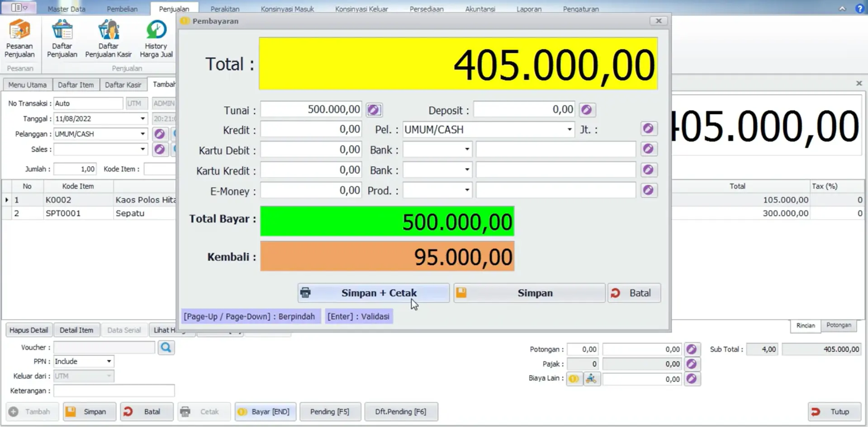868x427 pixels.
Task: Open the Kartu Debit Bank dropdown
Action: (x=467, y=149)
